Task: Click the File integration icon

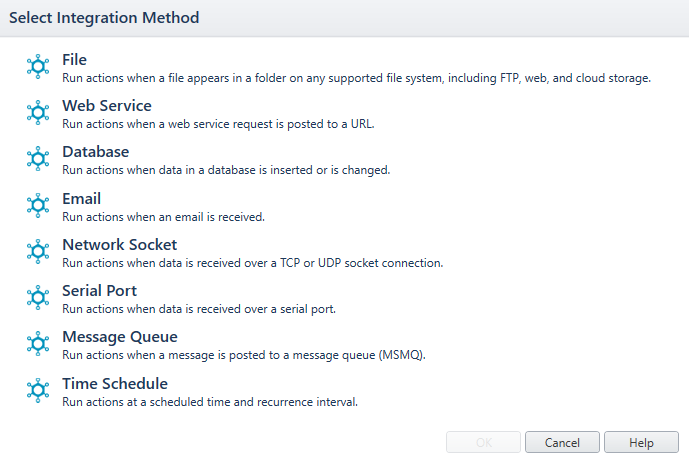Action: [x=38, y=67]
